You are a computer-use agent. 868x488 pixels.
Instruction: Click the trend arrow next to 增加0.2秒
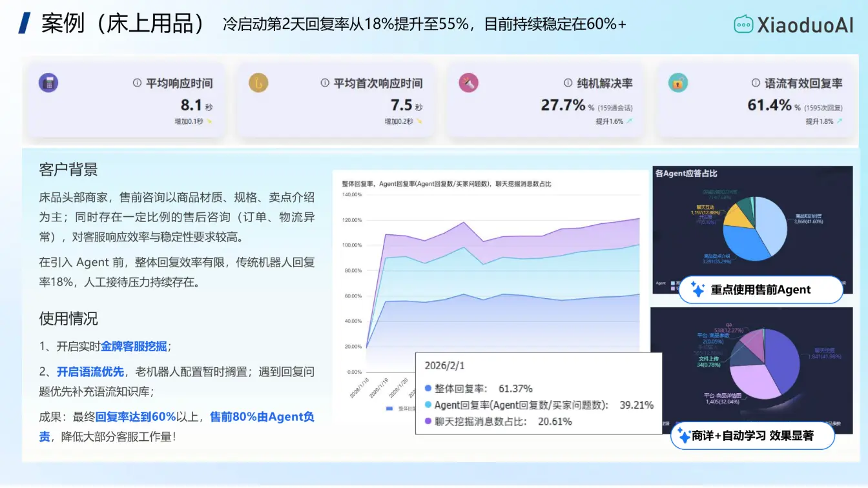pos(419,121)
